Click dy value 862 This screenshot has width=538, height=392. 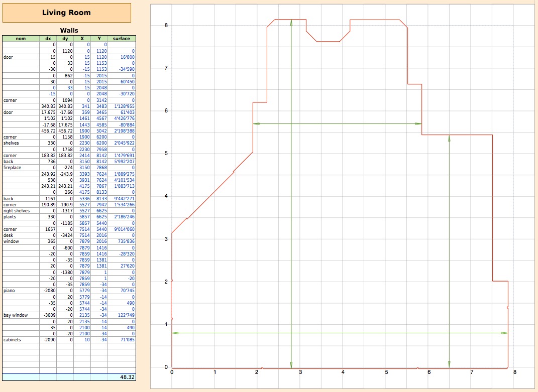[x=69, y=75]
